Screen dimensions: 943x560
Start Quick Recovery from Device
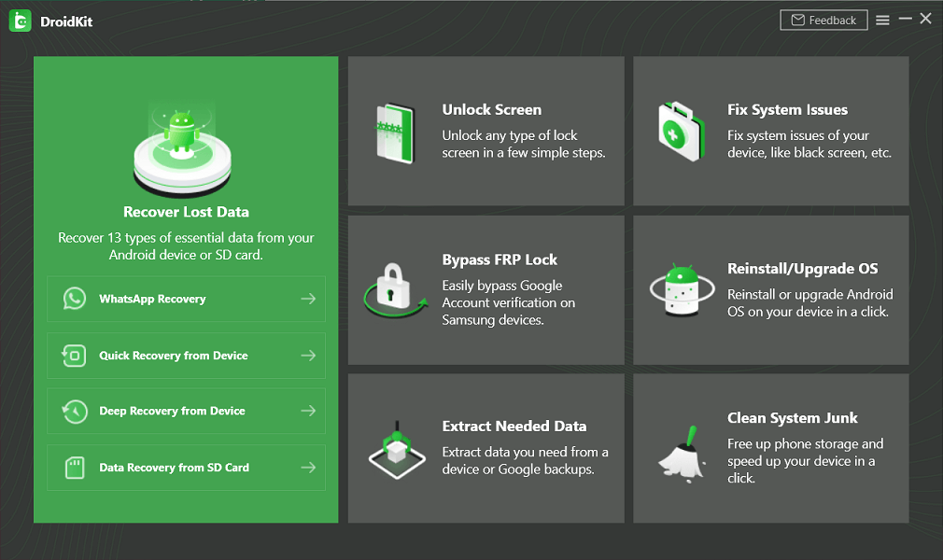click(x=186, y=356)
